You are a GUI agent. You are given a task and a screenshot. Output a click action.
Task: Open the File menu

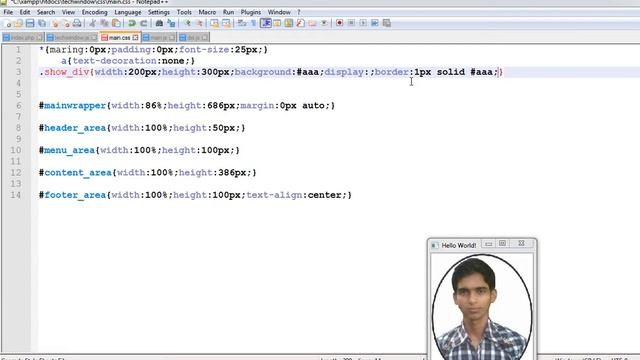pos(8,12)
